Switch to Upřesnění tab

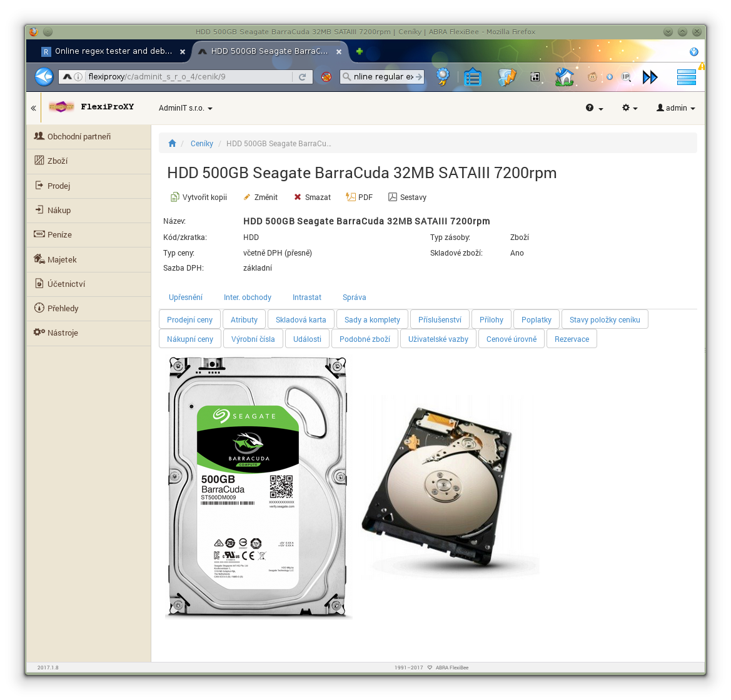[186, 297]
